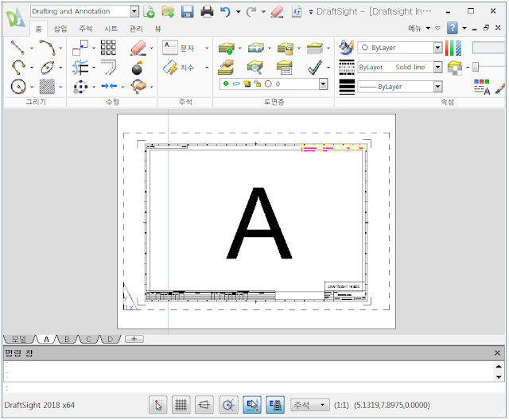Screen dimensions: 509x420
Task: Click the Explode bomb icon
Action: [138, 68]
